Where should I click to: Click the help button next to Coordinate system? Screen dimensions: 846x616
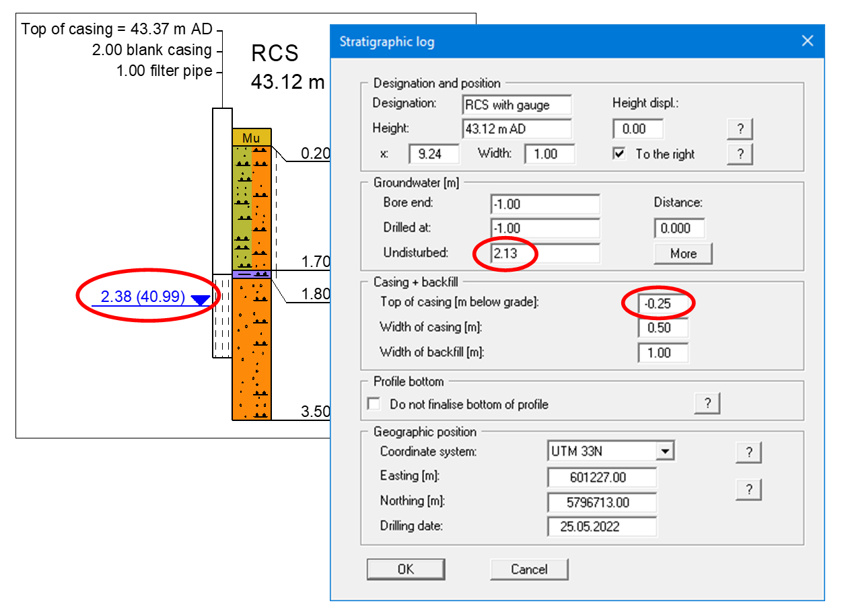click(748, 453)
